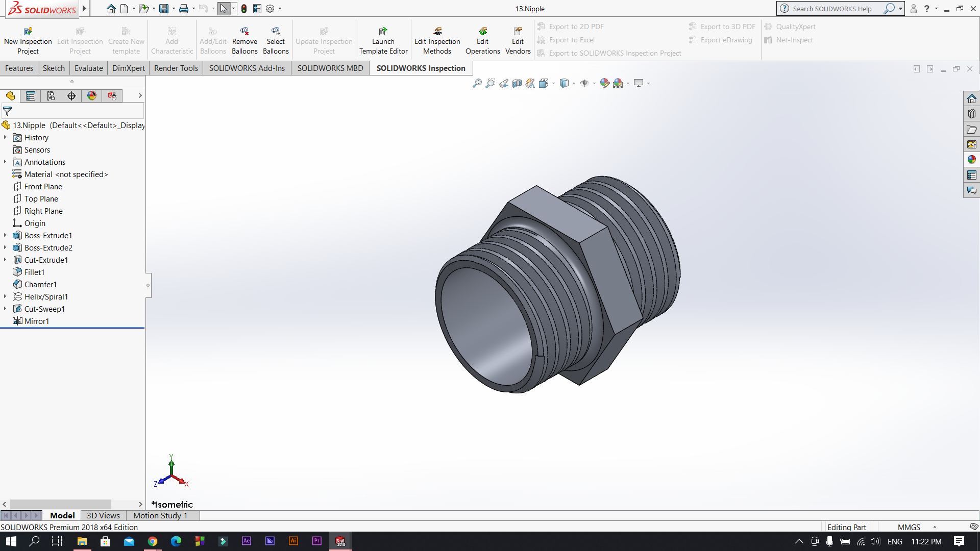Screen dimensions: 980x551
Task: Open File Explorer from the taskbar
Action: click(82, 541)
